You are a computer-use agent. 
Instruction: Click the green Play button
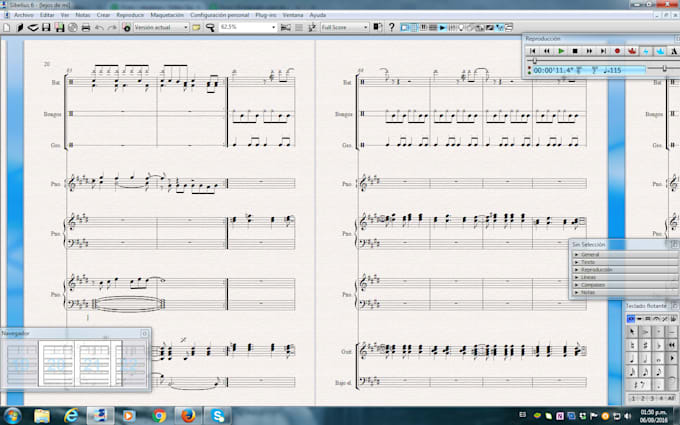coord(561,51)
